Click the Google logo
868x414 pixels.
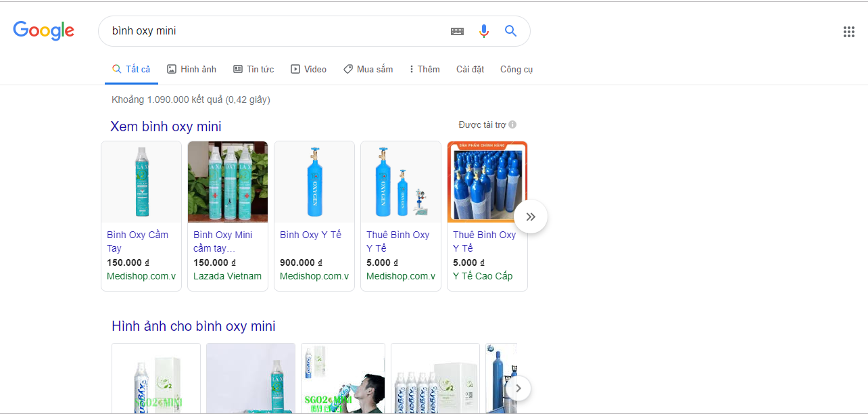(44, 30)
